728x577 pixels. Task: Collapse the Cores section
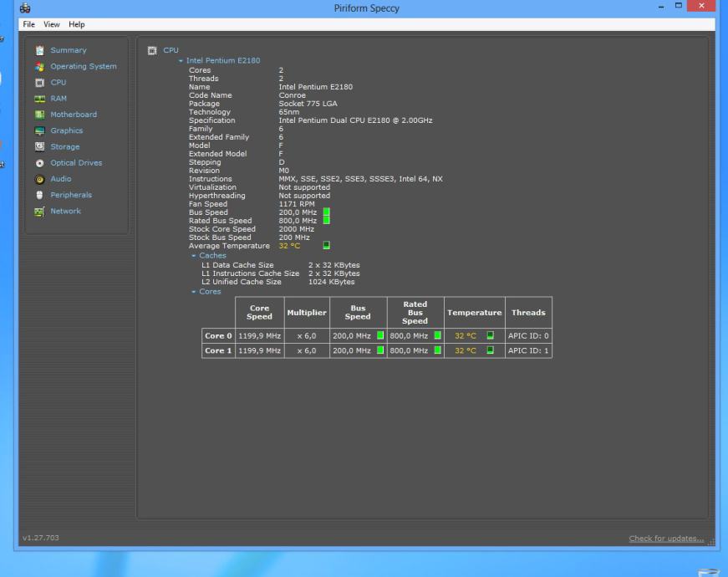[191, 291]
